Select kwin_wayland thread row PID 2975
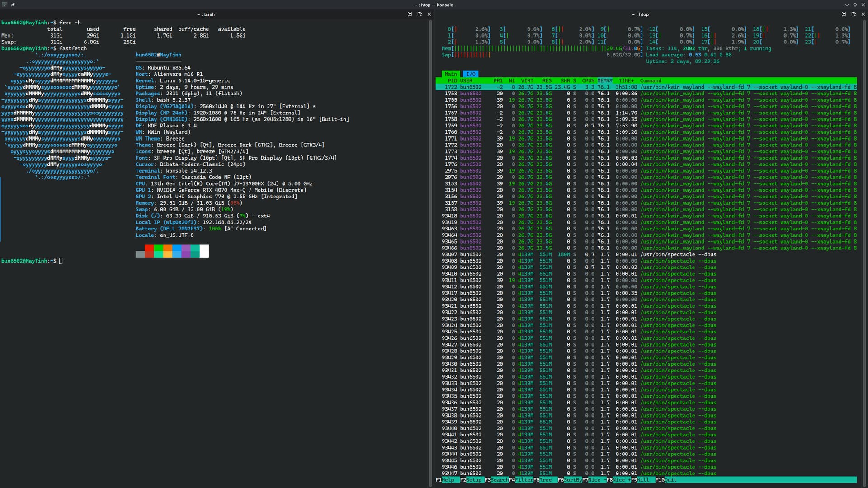This screenshot has width=868, height=488. pos(646,171)
